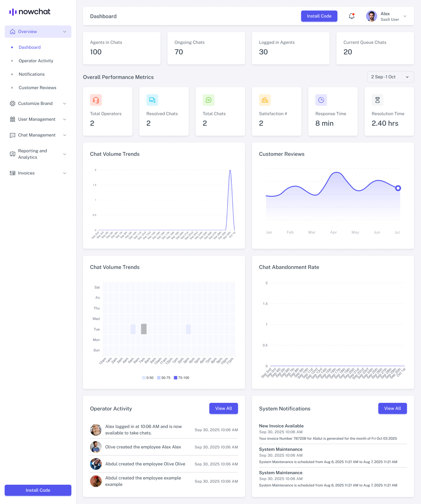
Task: Toggle the 75-100 legend series
Action: click(182, 378)
